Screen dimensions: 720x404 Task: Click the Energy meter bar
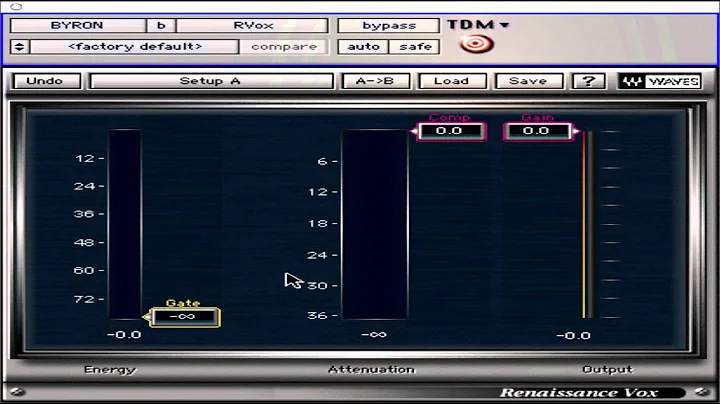click(x=125, y=224)
